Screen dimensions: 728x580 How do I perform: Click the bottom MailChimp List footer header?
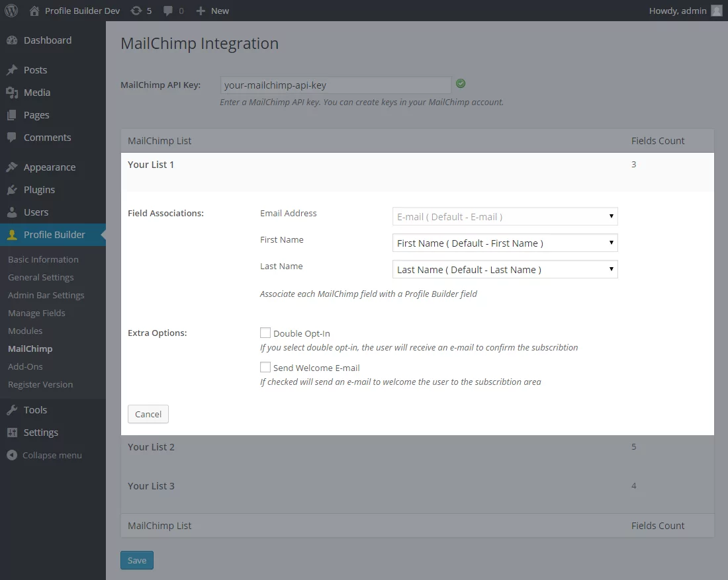tap(159, 526)
